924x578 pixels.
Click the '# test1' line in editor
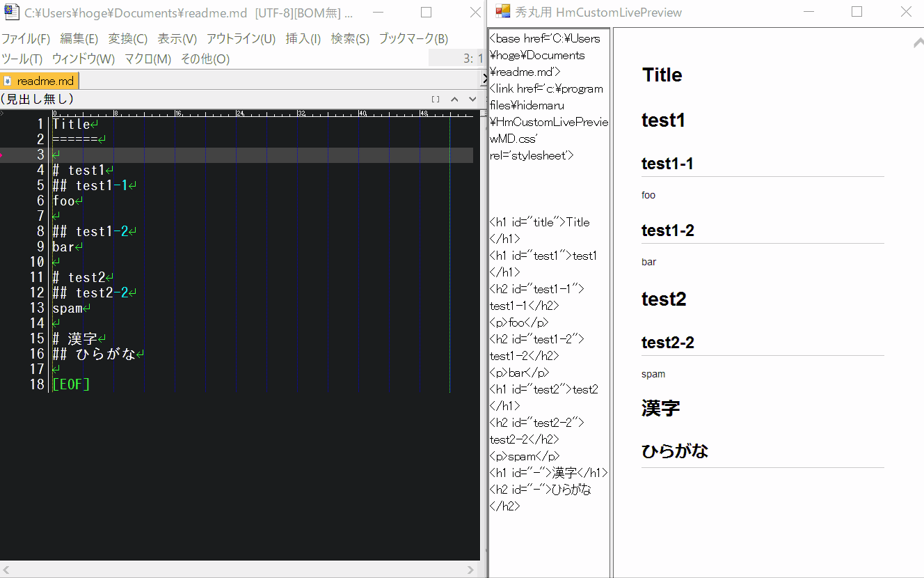79,171
